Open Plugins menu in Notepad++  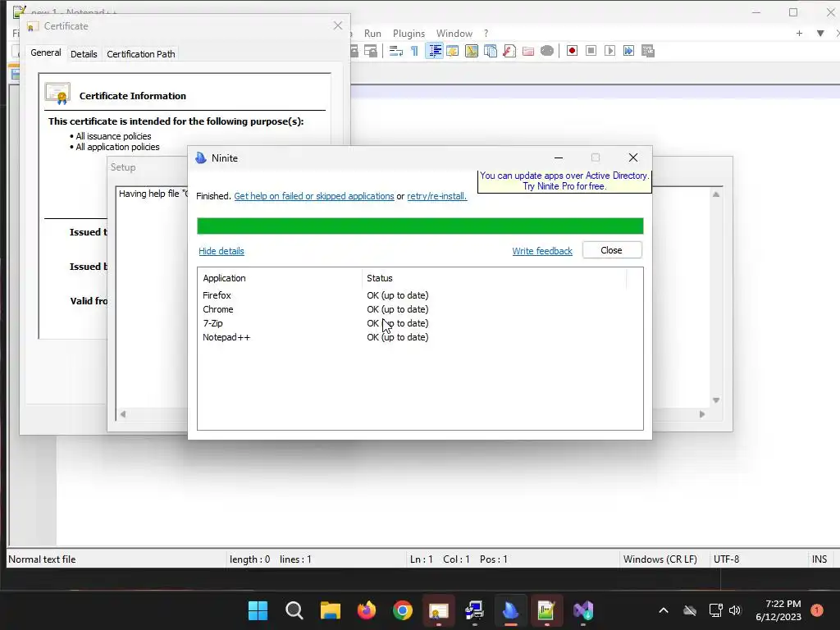click(409, 33)
